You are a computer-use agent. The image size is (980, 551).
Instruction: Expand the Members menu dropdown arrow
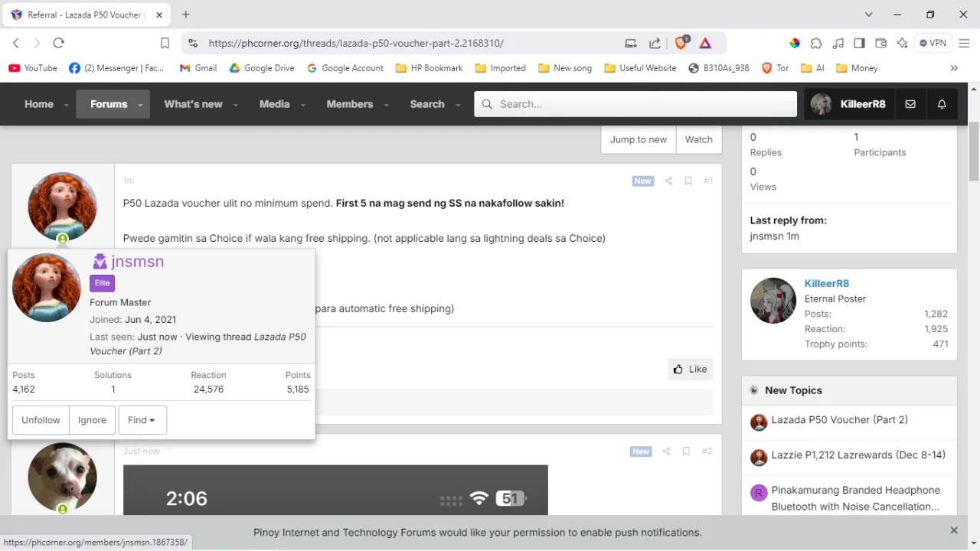387,105
